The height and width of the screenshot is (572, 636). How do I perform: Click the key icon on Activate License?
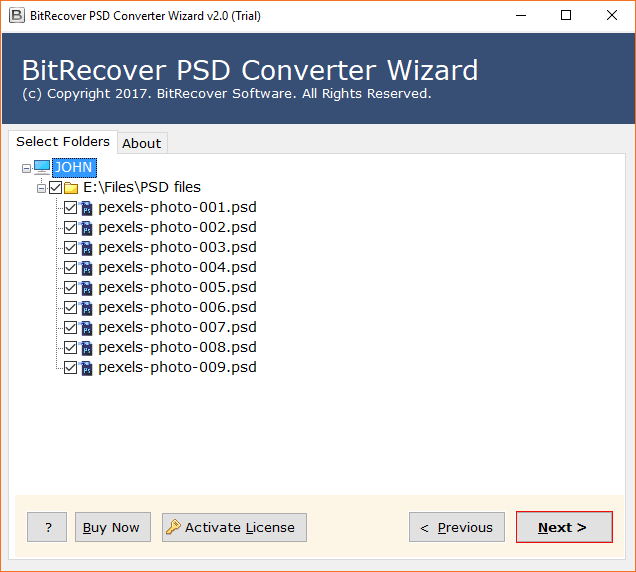coord(173,527)
